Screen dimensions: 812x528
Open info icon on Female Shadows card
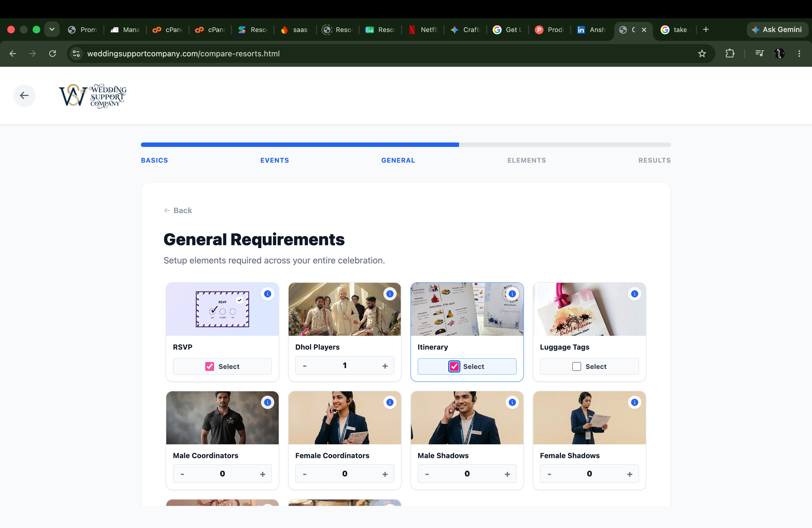634,402
